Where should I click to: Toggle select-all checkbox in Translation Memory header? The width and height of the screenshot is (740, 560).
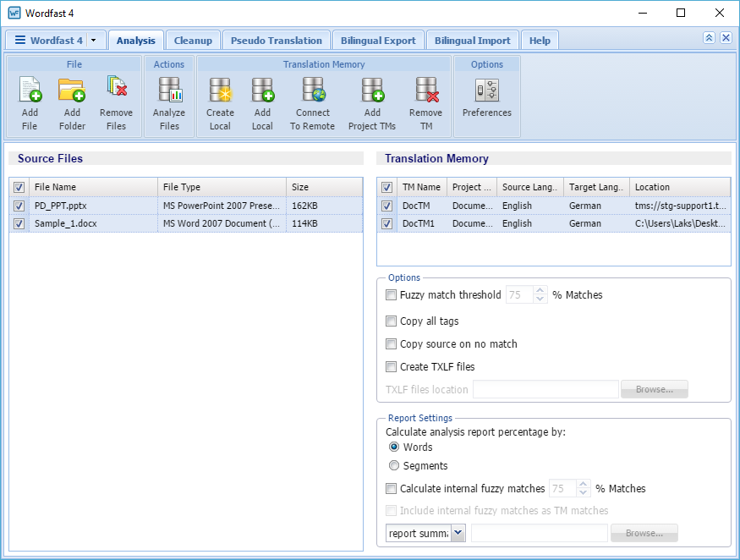tap(387, 188)
